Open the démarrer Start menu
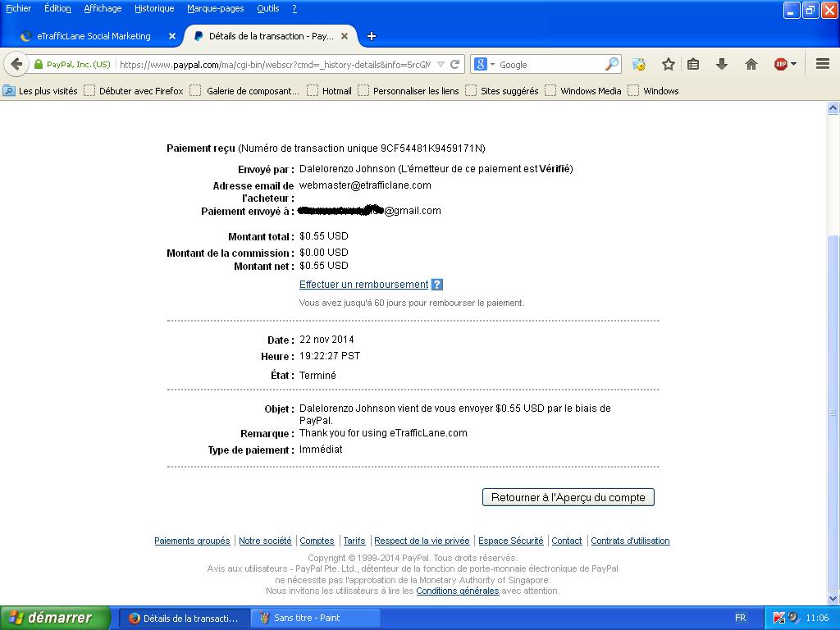Viewport: 840px width, 630px height. tap(55, 618)
